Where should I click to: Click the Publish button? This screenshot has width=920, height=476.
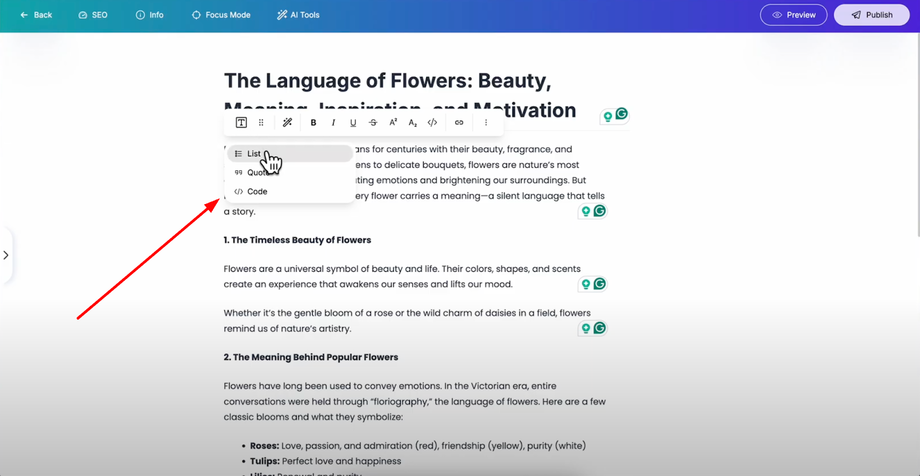(x=872, y=15)
